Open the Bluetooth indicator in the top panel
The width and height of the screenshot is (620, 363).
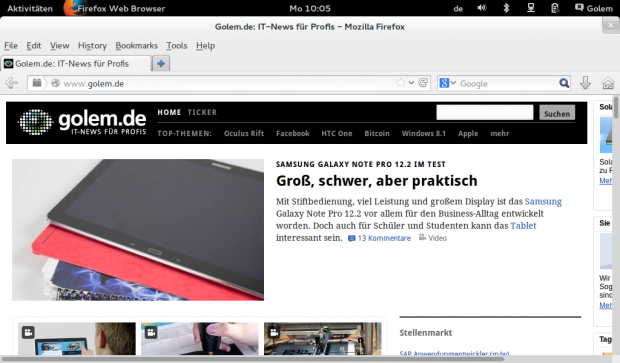[506, 8]
